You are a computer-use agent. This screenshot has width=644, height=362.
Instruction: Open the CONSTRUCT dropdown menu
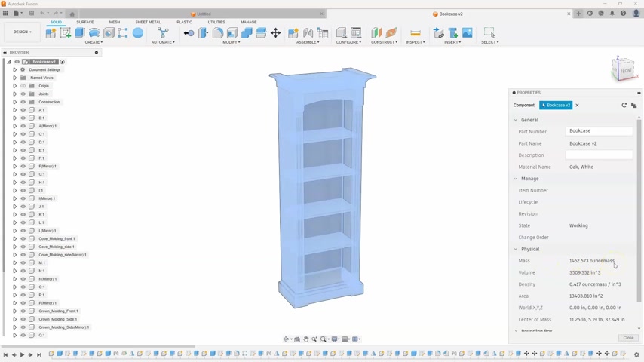coord(384,42)
